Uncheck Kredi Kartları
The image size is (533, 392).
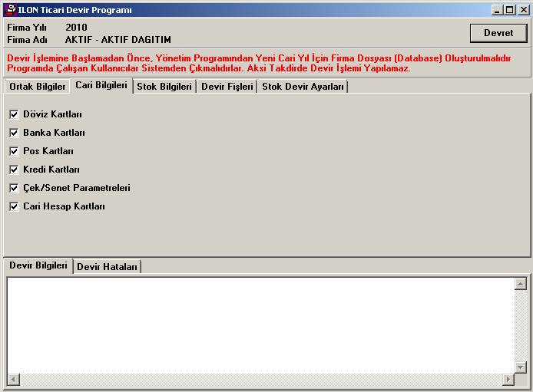[14, 170]
